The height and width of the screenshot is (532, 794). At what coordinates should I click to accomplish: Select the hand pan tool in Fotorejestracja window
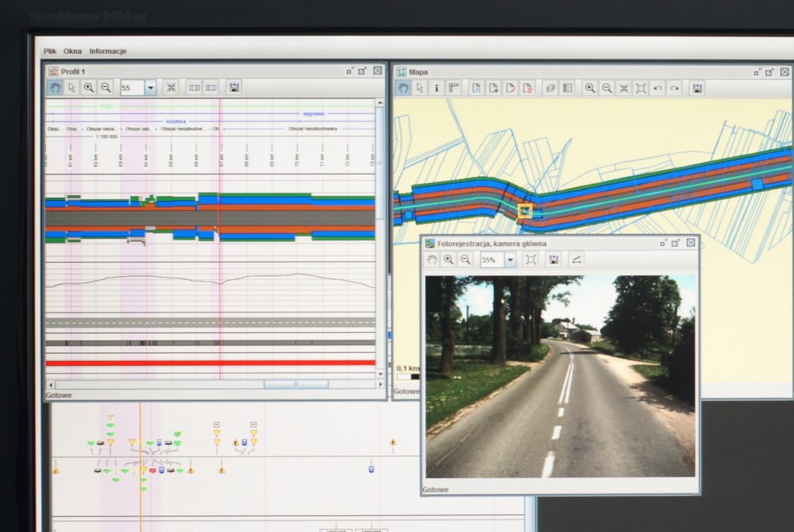[x=431, y=260]
